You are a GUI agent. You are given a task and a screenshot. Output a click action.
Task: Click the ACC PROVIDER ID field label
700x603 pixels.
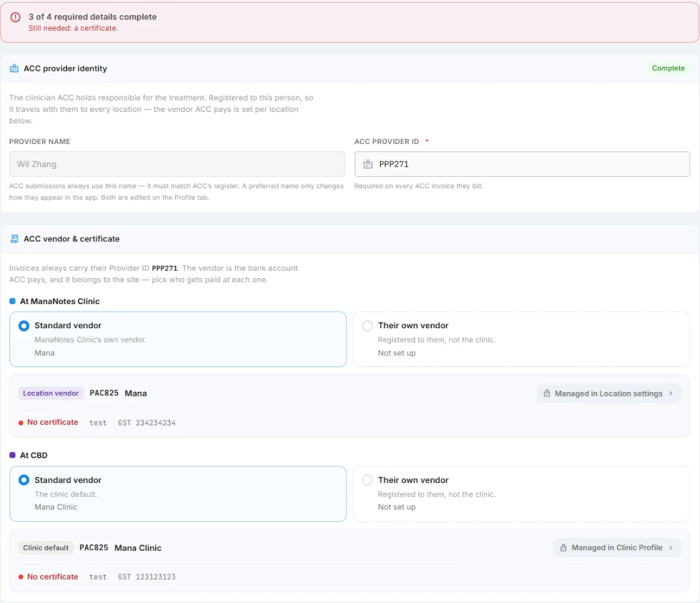[x=387, y=141]
